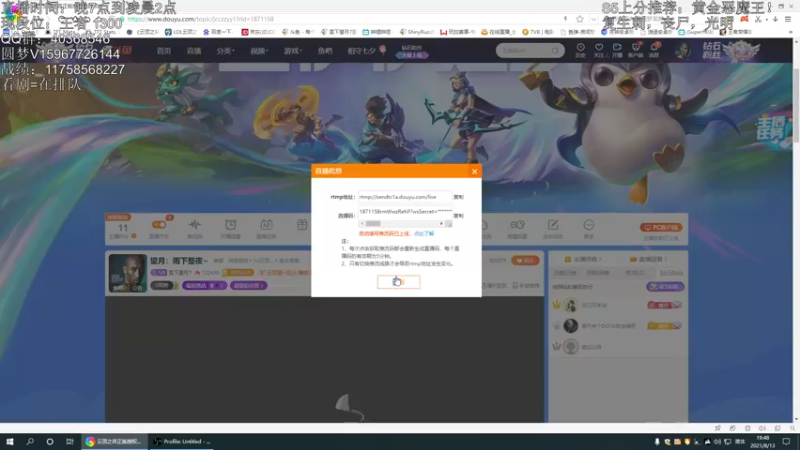Screen dimensions: 800x450
Task: Open Windows taskbar search
Action: (x=30, y=442)
